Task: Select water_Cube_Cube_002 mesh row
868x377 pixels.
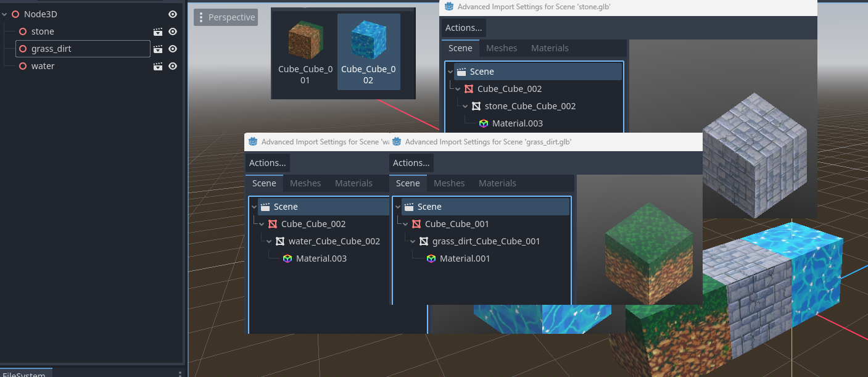Action: point(334,241)
